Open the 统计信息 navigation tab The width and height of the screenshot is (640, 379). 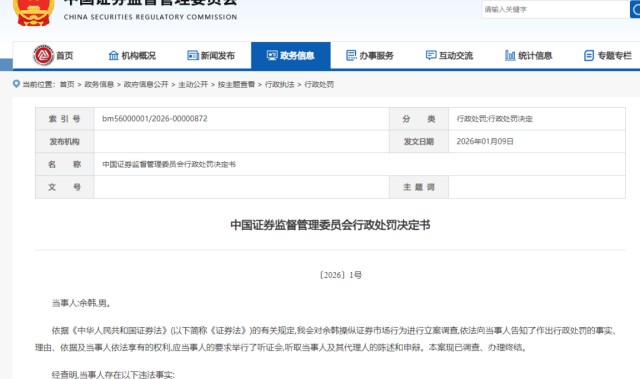528,55
